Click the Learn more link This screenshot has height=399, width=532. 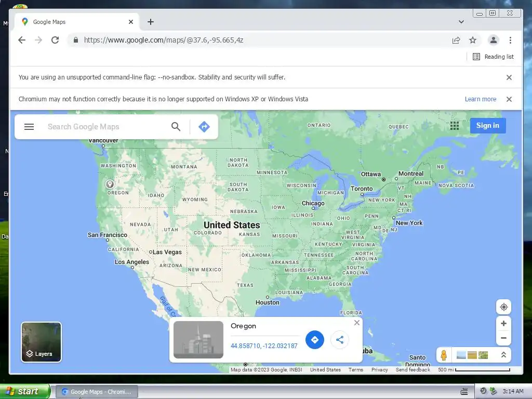(481, 99)
